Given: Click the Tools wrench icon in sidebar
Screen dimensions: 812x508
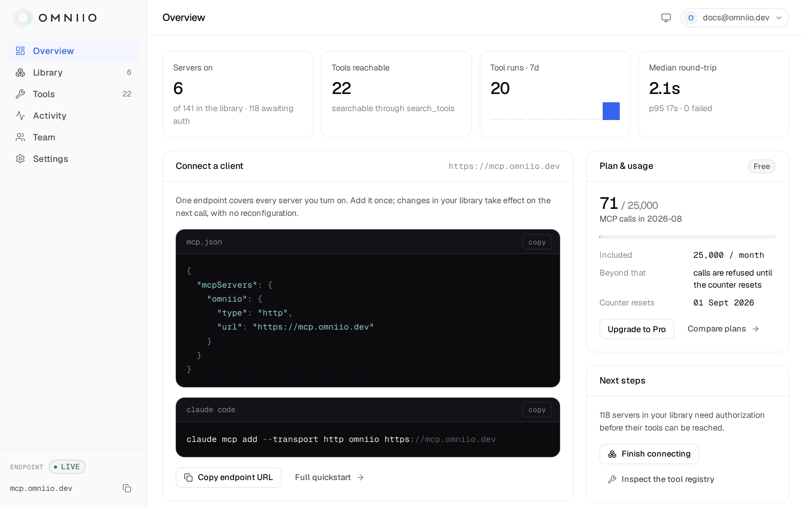Looking at the screenshot, I should tap(21, 94).
